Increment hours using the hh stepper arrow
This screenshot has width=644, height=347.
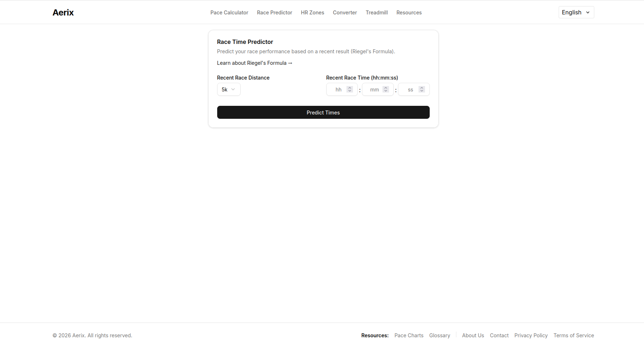click(349, 87)
